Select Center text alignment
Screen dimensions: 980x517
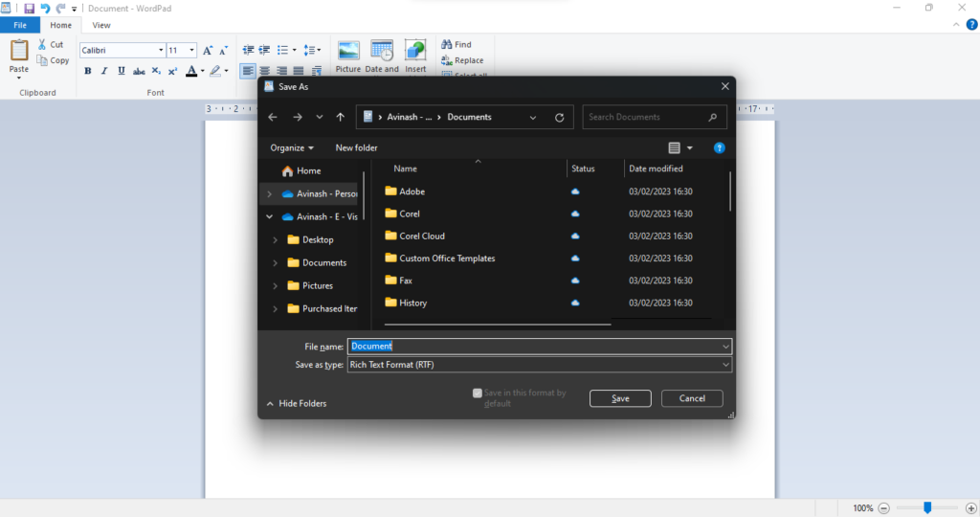point(265,71)
